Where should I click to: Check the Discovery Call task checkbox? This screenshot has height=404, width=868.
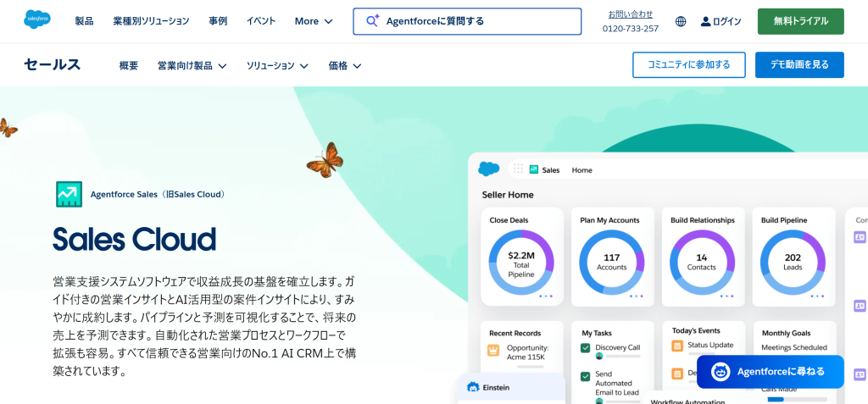click(x=585, y=348)
